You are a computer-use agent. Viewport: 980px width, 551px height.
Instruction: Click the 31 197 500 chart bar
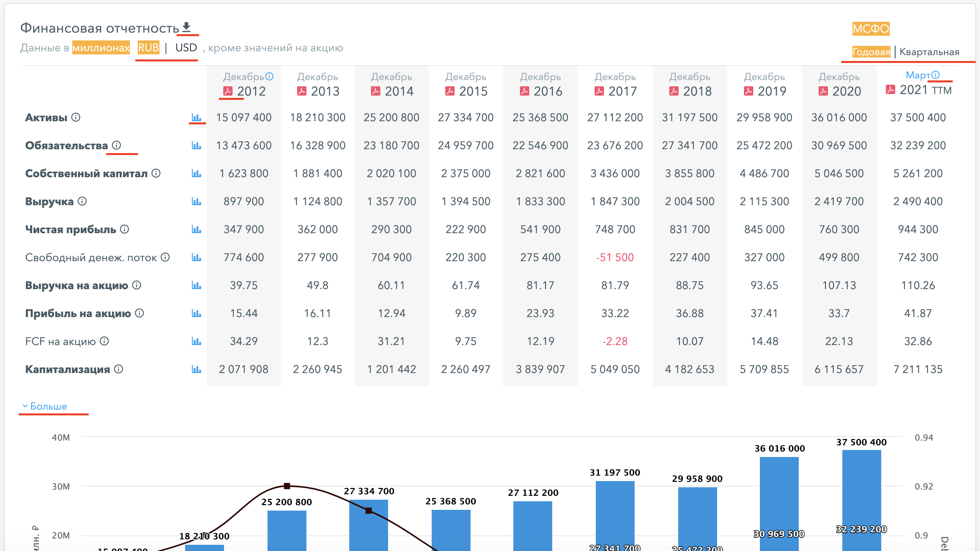(615, 516)
